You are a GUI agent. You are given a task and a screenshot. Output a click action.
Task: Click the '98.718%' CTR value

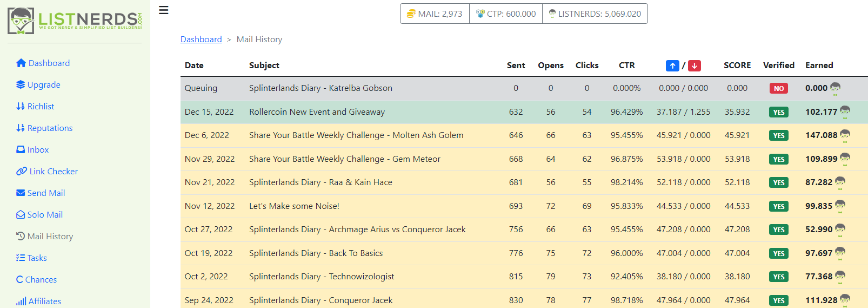point(627,300)
